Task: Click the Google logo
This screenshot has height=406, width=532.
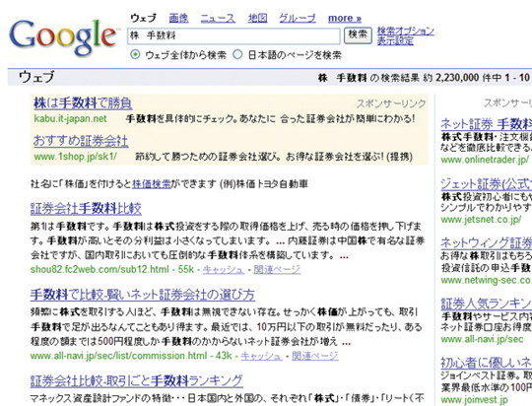Action: coord(63,37)
